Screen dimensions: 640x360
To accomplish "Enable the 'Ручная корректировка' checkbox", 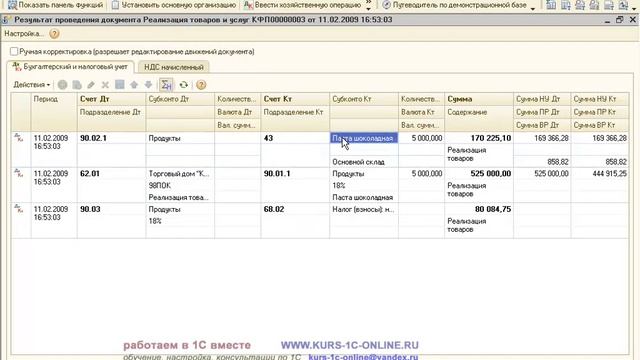I will [x=14, y=51].
